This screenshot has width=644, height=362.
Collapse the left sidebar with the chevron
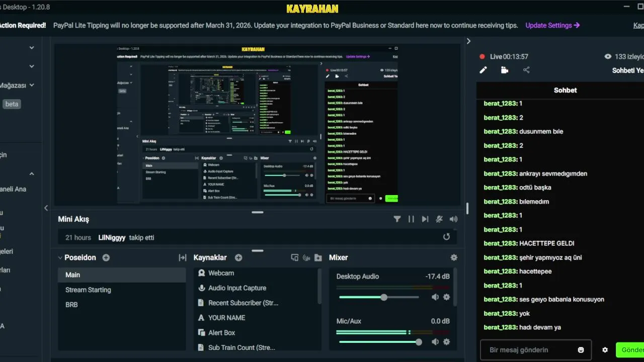click(x=46, y=208)
